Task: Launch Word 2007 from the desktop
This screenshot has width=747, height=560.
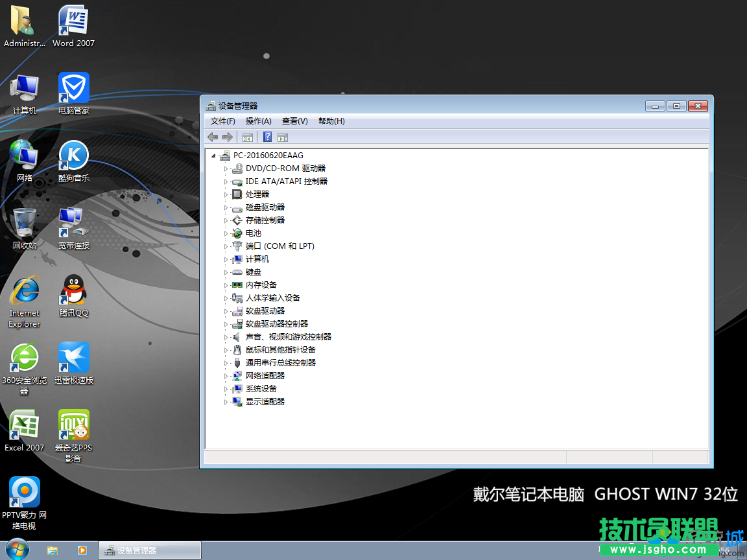Action: 73,19
